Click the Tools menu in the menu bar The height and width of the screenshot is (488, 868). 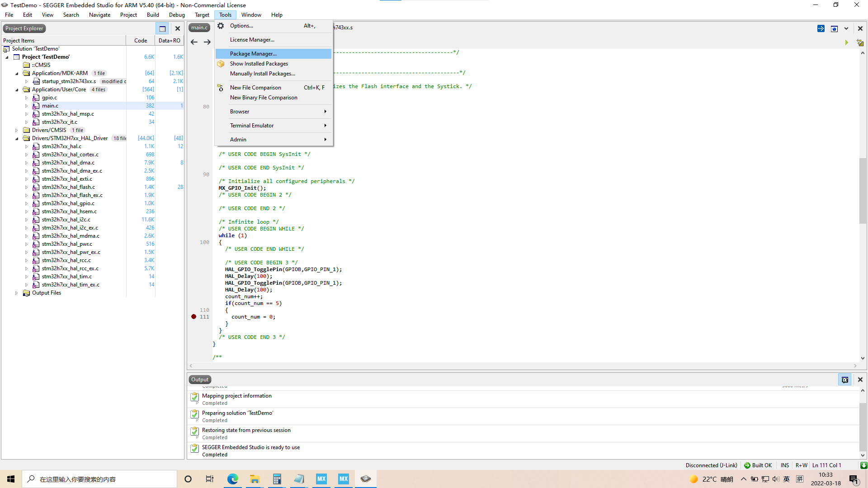click(x=225, y=14)
